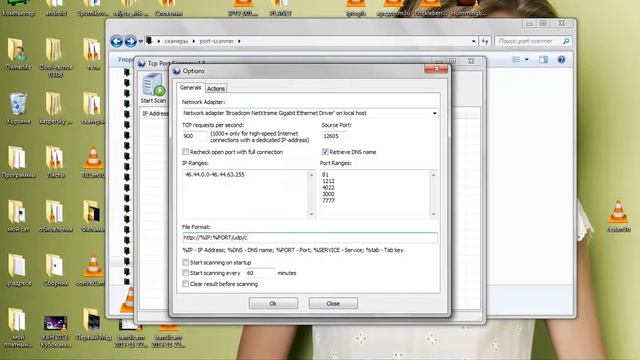Click the IP Address column header
The width and height of the screenshot is (640, 360).
(x=155, y=113)
